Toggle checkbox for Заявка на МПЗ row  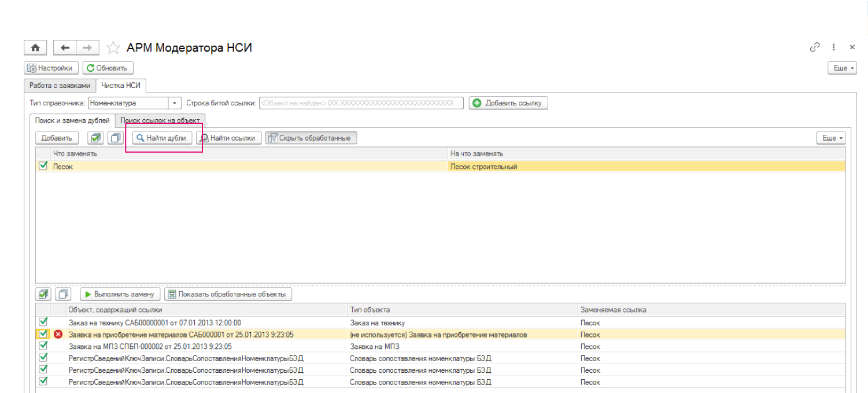click(43, 346)
